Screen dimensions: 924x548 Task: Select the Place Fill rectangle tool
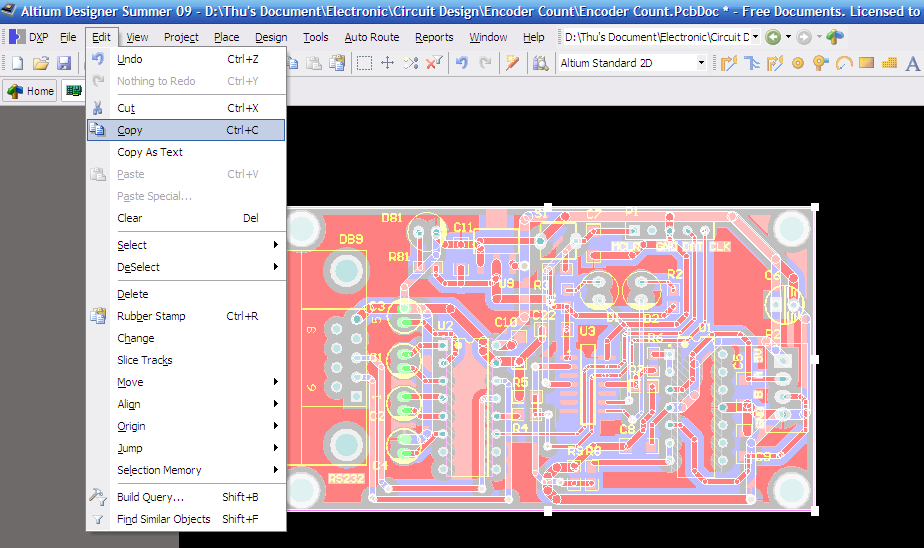[x=866, y=63]
